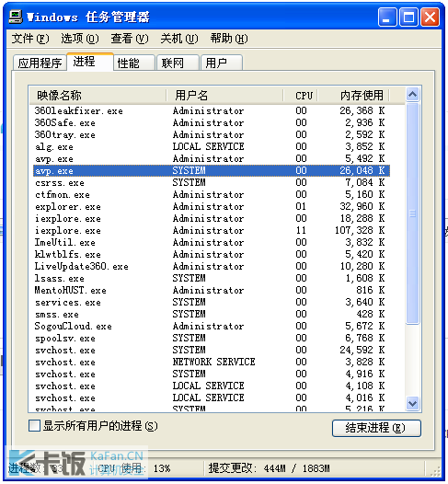
Task: Minimize the Task Manager window
Action: tap(387, 17)
